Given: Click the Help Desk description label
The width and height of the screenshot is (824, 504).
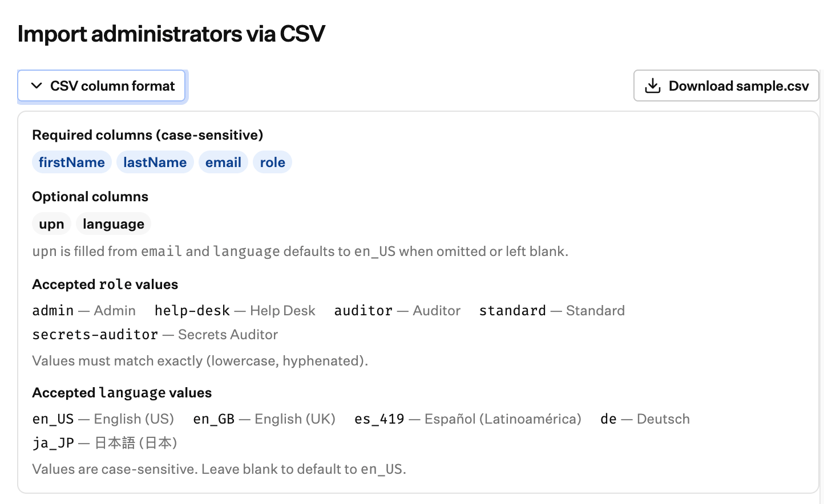Looking at the screenshot, I should pyautogui.click(x=282, y=311).
